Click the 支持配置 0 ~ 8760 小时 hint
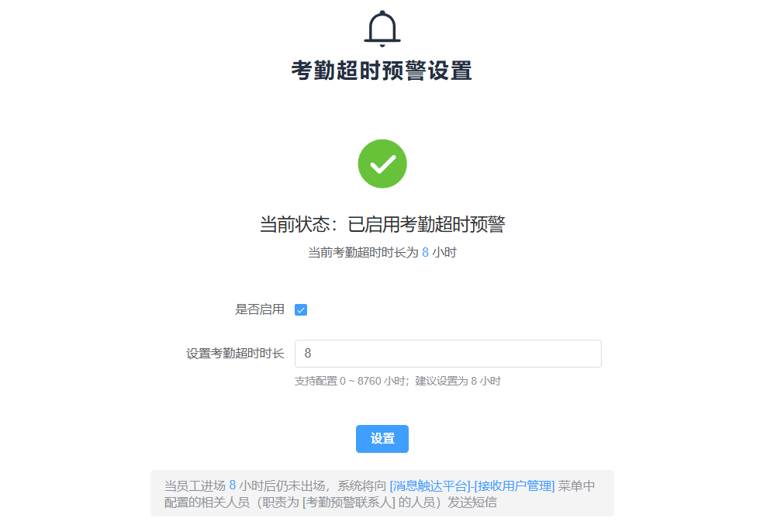Screen dimensions: 767x532 pyautogui.click(x=350, y=381)
